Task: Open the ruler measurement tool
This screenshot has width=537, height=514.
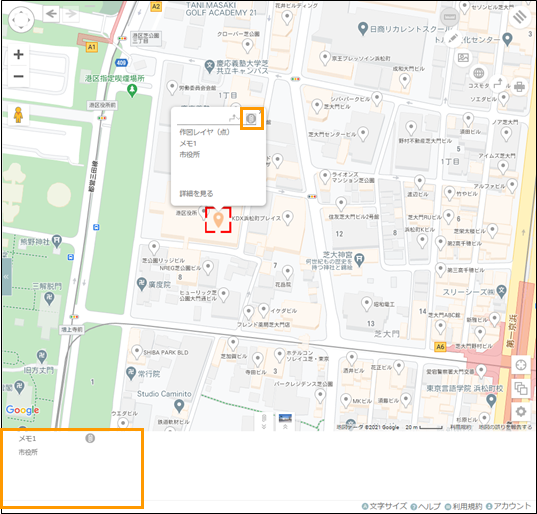Action: 450,17
